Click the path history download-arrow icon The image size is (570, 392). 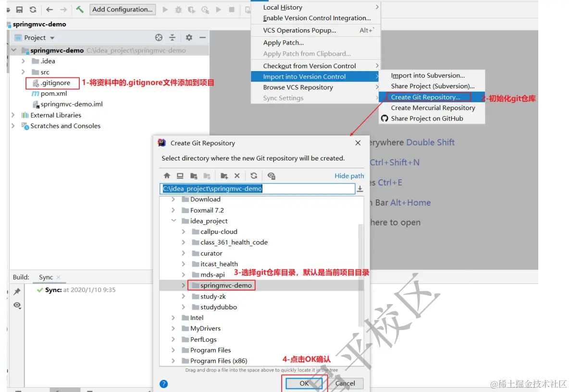tap(360, 188)
